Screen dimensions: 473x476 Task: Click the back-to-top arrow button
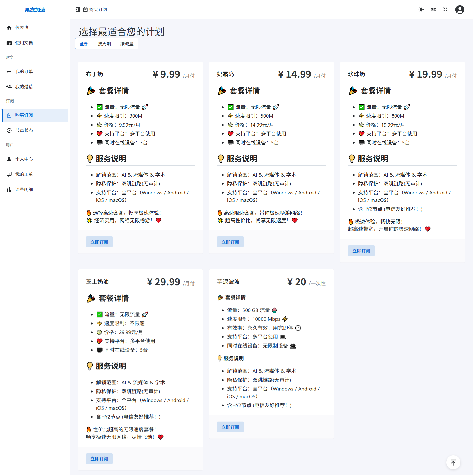pos(453,463)
